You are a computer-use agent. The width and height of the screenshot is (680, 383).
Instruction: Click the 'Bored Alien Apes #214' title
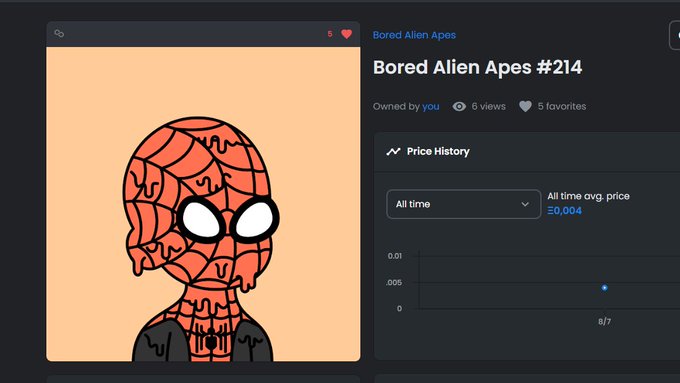[477, 67]
